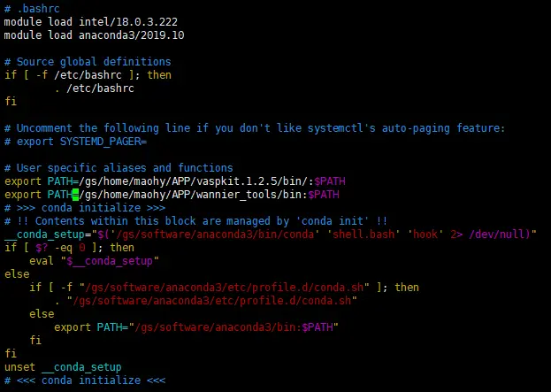Click the green cursor on the wannier_tools line
The image size is (551, 392).
75,195
